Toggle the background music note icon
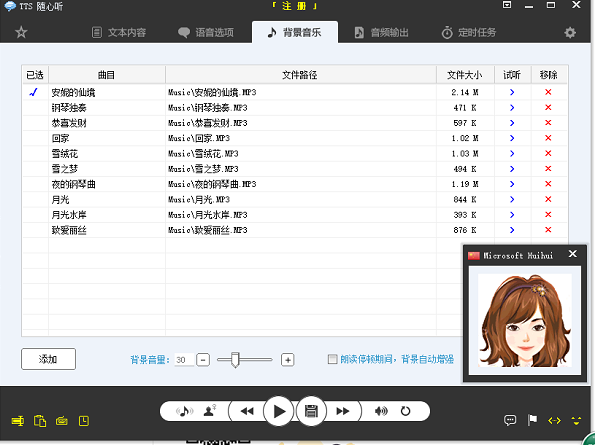 (184, 411)
